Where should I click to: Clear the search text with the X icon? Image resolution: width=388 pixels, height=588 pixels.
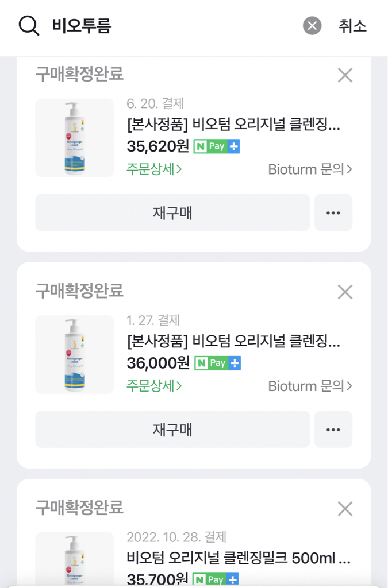[312, 26]
